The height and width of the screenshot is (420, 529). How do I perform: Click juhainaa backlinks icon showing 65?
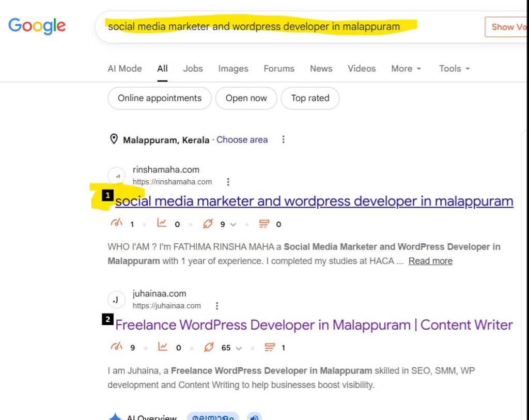(209, 347)
